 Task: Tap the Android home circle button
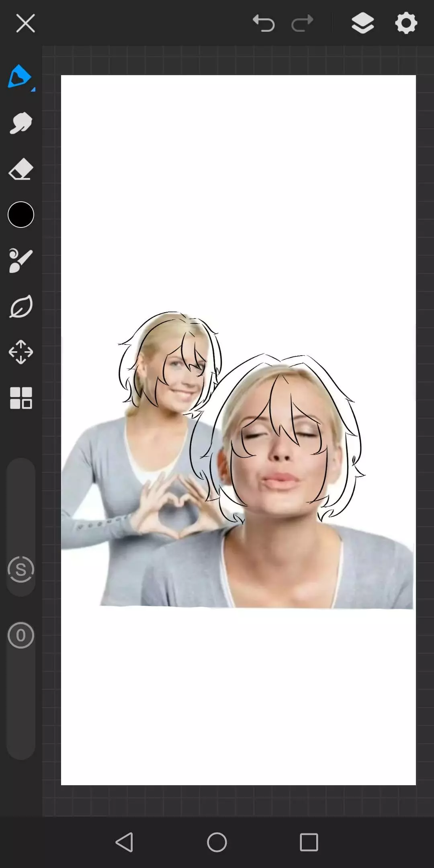tap(217, 842)
